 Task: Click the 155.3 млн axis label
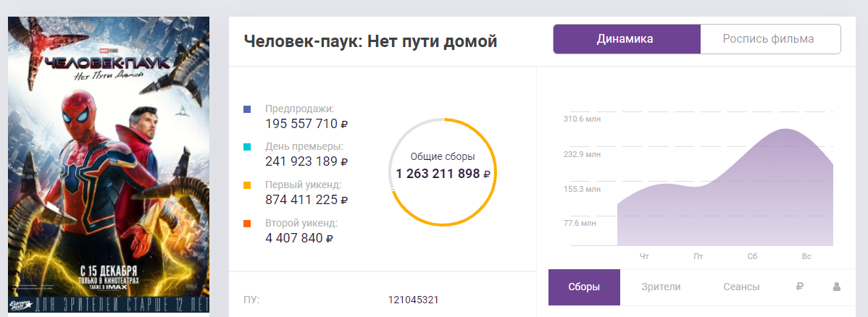coord(582,189)
